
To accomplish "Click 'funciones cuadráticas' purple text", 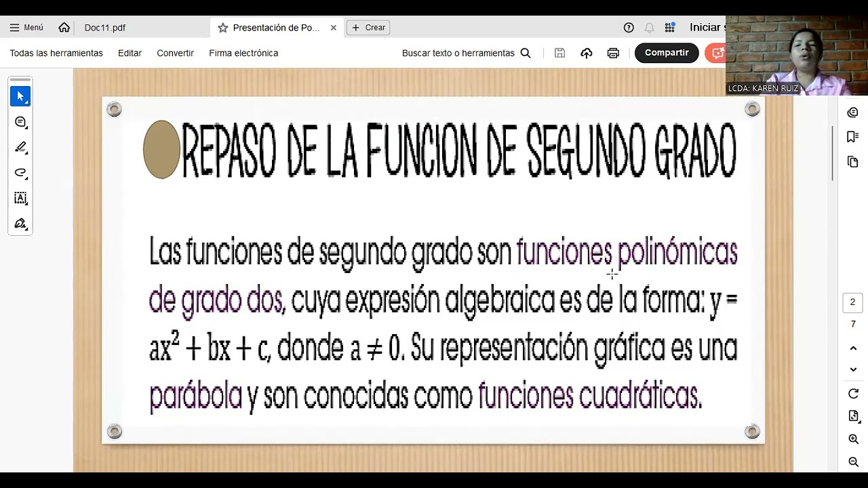I will pos(589,396).
